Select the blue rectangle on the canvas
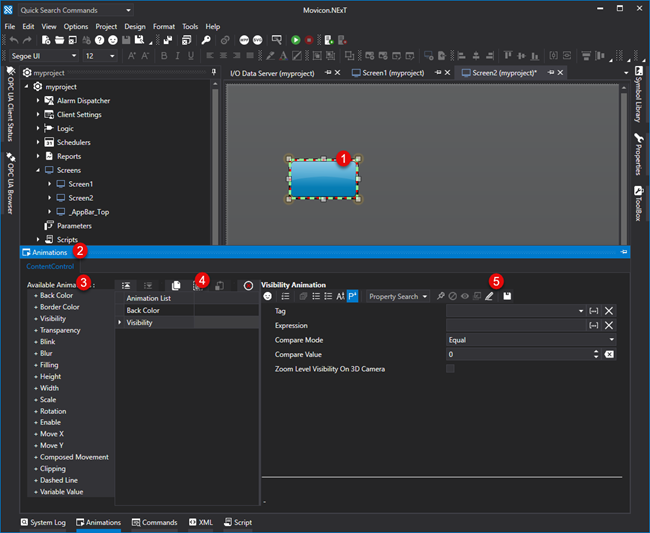Screen dimensions: 650x533 click(x=323, y=180)
